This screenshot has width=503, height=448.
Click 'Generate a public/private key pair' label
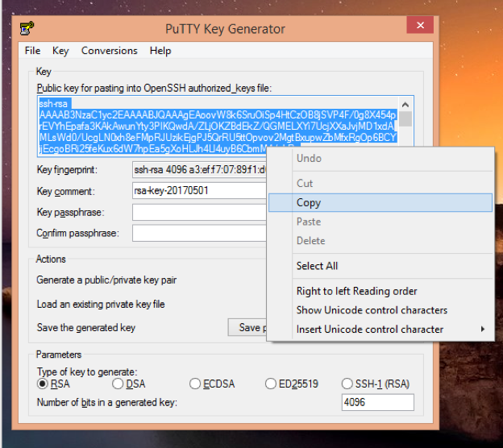[106, 280]
